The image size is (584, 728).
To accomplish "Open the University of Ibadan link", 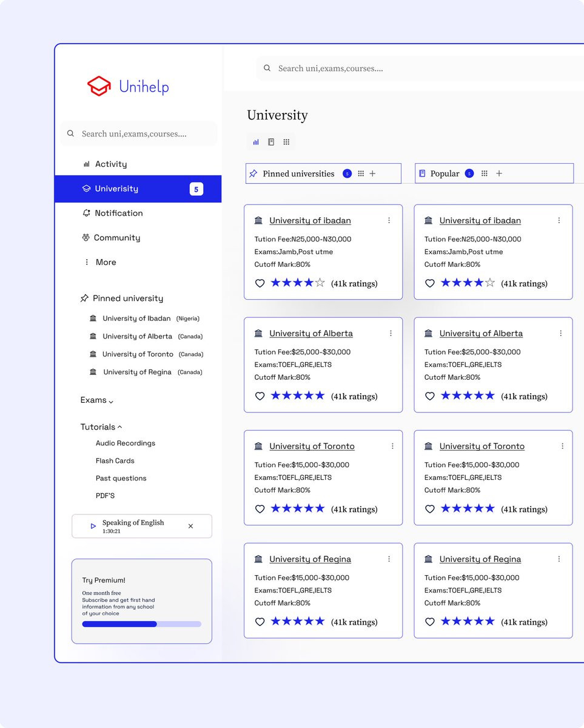I will (x=310, y=220).
